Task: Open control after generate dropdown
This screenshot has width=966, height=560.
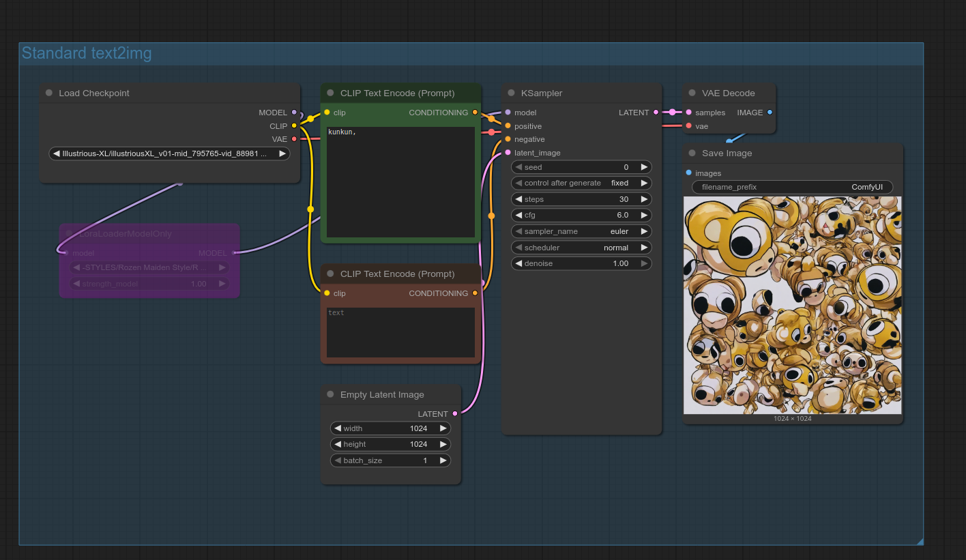Action: (581, 183)
